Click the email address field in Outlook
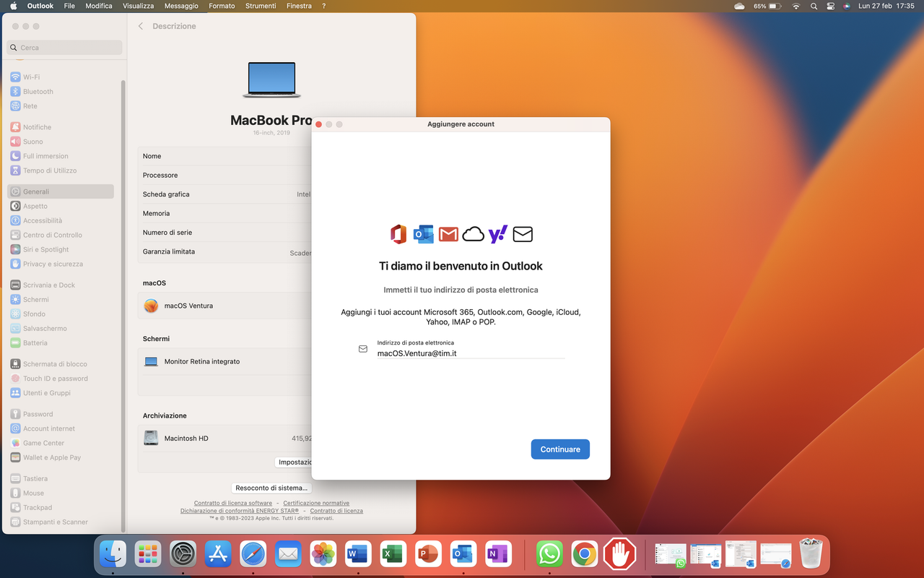Viewport: 924px width, 578px height. [x=471, y=353]
